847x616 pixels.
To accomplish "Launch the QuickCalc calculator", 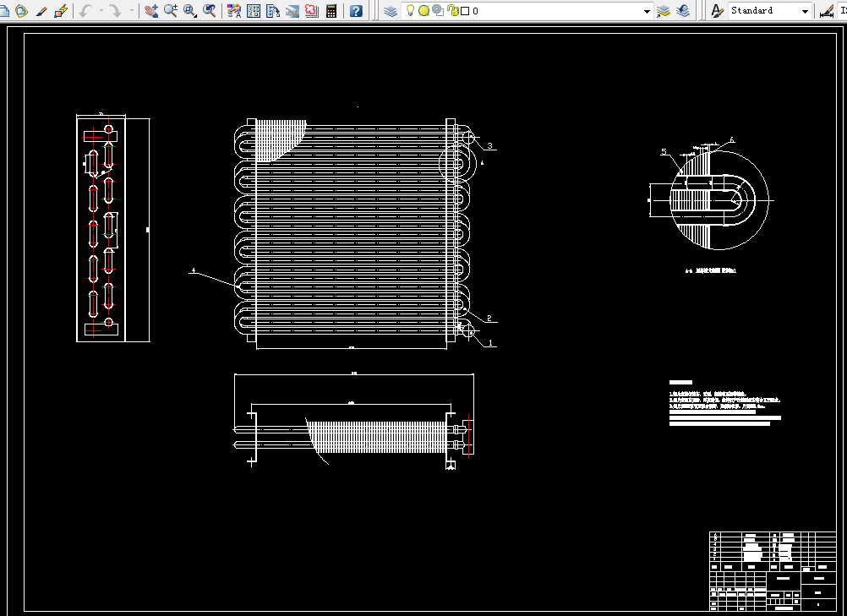I will (x=331, y=10).
